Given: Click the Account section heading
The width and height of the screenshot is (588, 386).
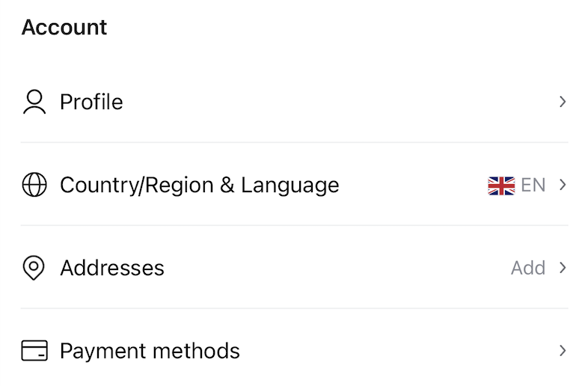Looking at the screenshot, I should tap(64, 28).
